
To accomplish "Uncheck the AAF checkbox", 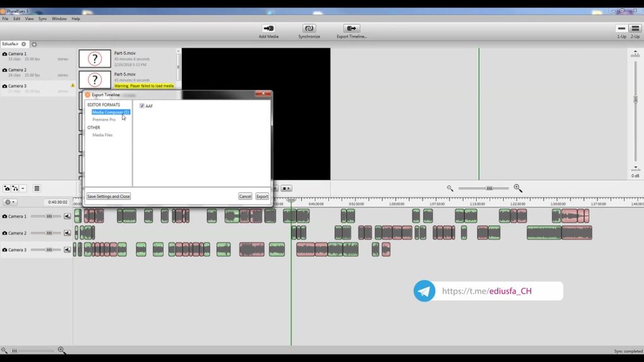I will tap(142, 106).
